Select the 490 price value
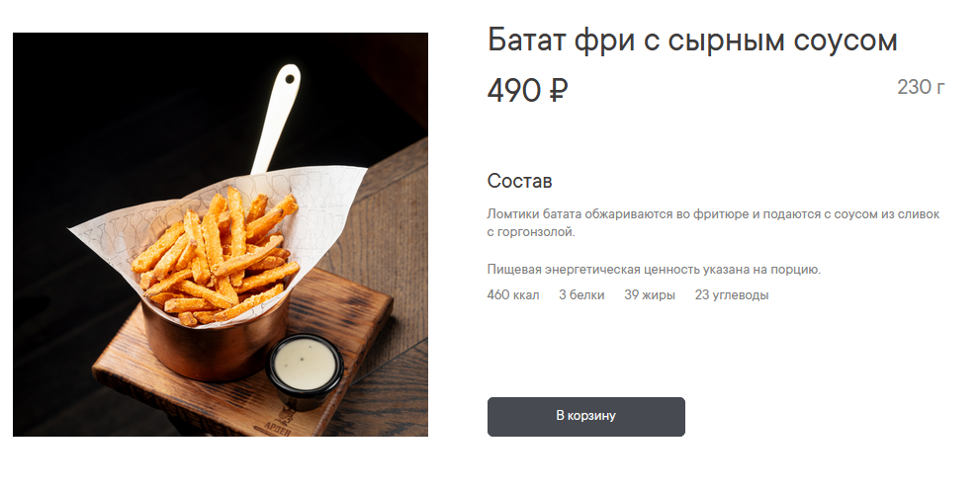 pyautogui.click(x=514, y=91)
